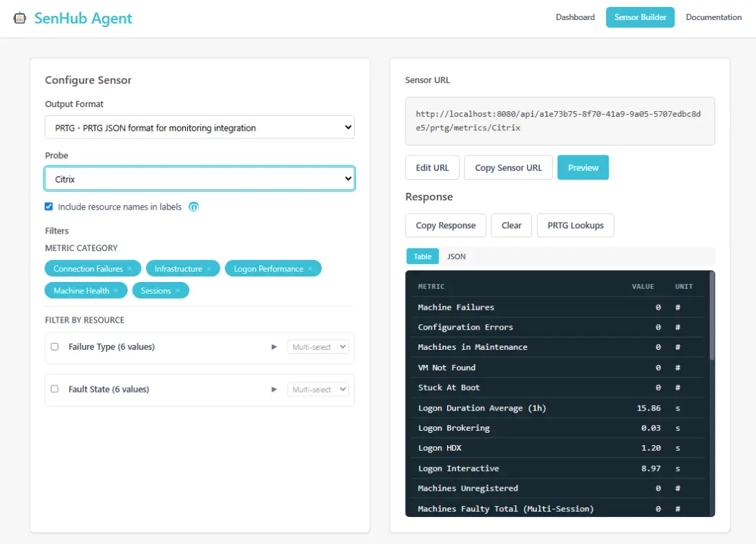The image size is (756, 544).
Task: Select the Machines Unregistered row
Action: [558, 488]
